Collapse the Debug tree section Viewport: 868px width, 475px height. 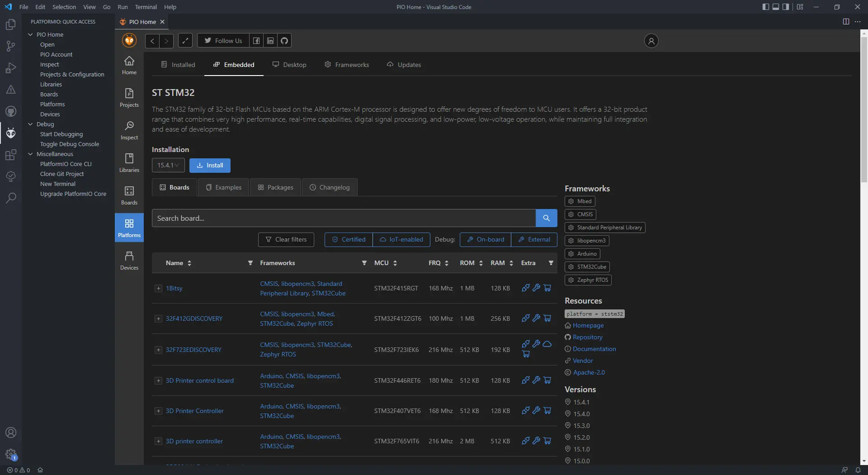click(30, 124)
